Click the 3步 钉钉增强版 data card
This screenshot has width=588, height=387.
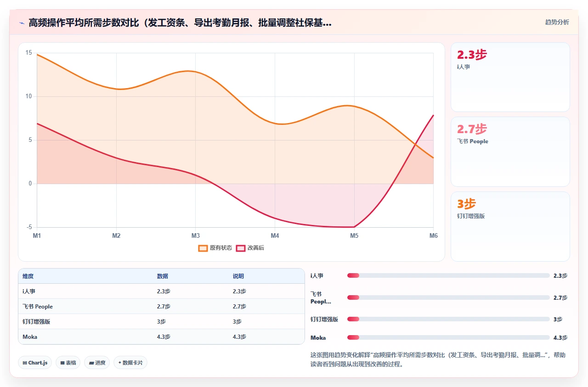(510, 226)
